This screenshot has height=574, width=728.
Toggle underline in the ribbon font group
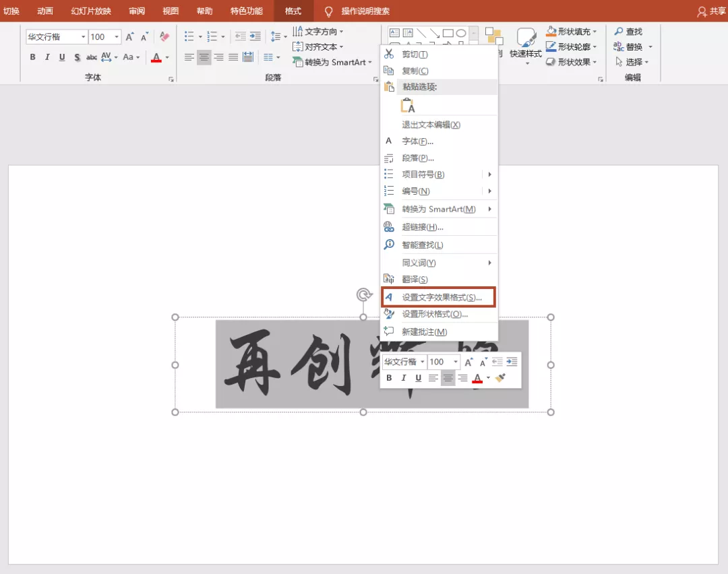point(62,57)
